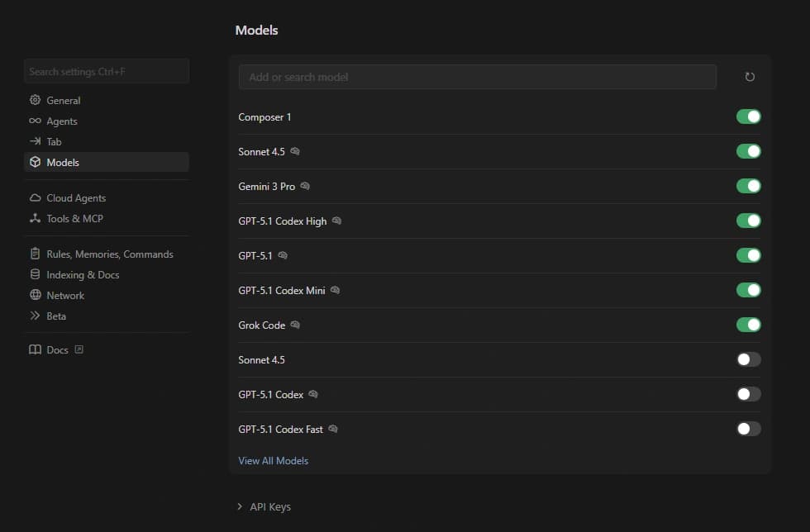Screen dimensions: 810x532
Task: Click the refresh icon beside the model search
Action: [x=750, y=76]
